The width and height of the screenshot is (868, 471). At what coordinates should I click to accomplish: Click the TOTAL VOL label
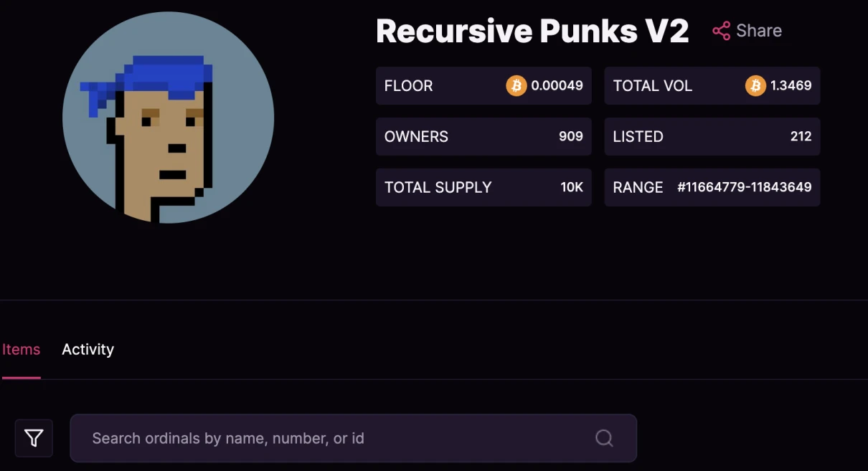(x=652, y=86)
